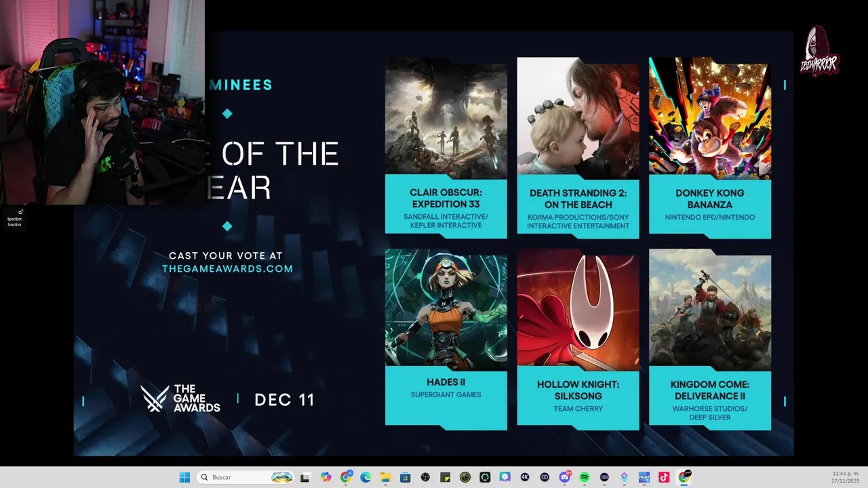Image resolution: width=868 pixels, height=488 pixels.
Task: Switch to the active Chrome profile window icon
Action: point(684,477)
